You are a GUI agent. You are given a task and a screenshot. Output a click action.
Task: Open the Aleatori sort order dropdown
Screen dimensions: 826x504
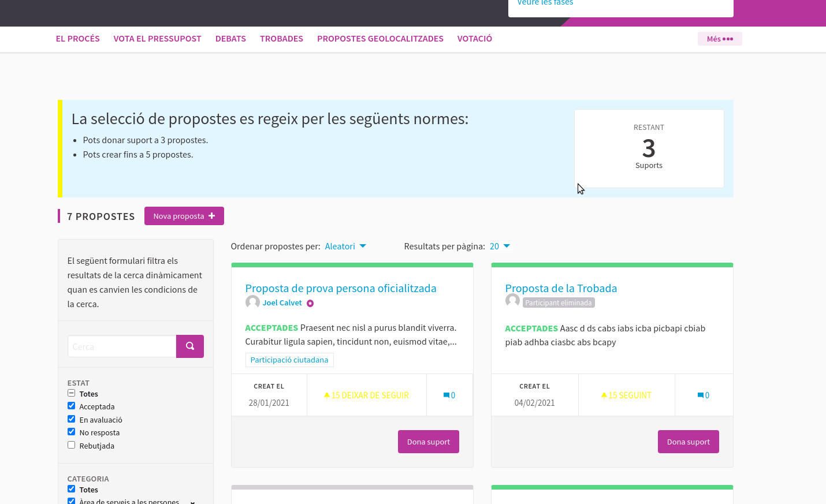pos(345,246)
